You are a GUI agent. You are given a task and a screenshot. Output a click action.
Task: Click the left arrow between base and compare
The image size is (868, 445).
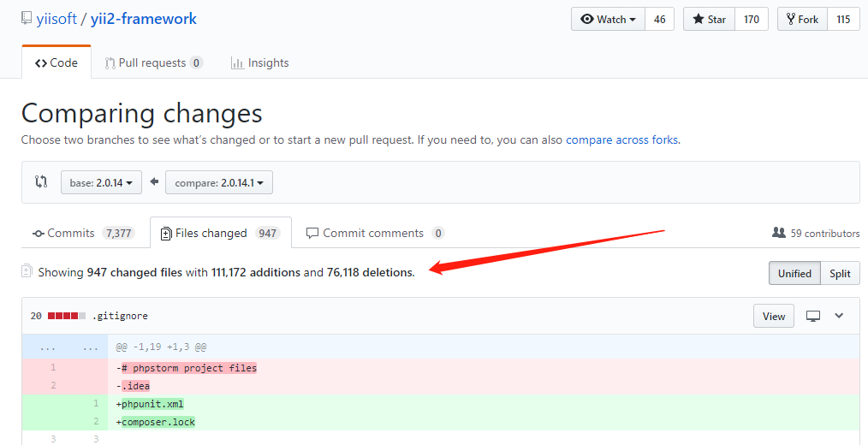(x=154, y=181)
